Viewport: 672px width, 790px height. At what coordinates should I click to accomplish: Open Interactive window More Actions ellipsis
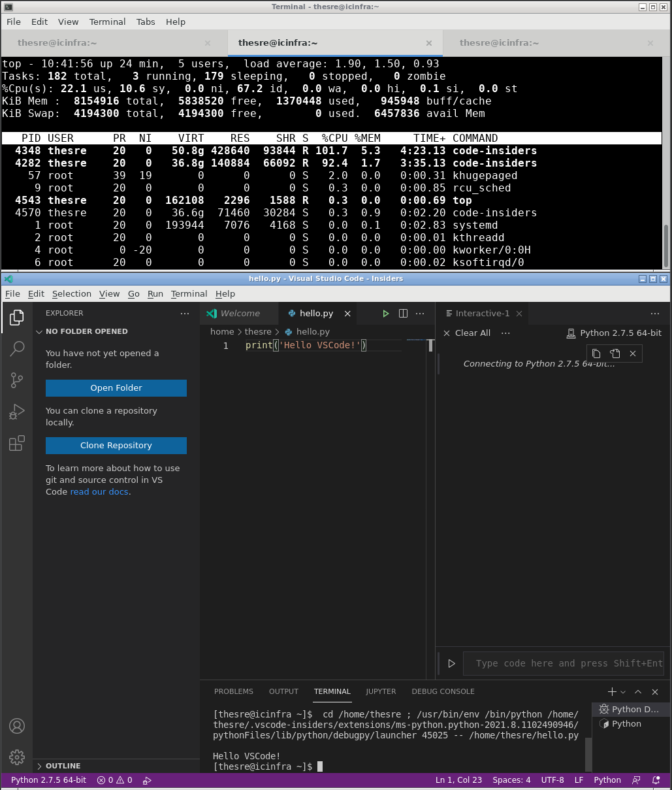coord(655,314)
